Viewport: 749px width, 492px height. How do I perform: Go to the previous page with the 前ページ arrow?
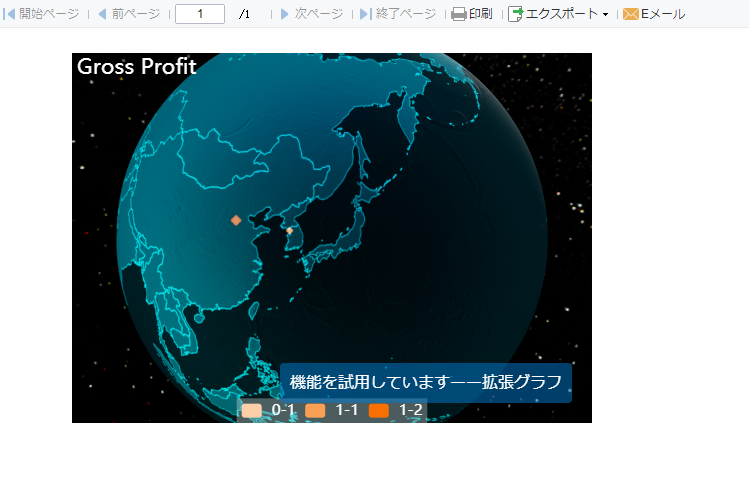point(102,14)
